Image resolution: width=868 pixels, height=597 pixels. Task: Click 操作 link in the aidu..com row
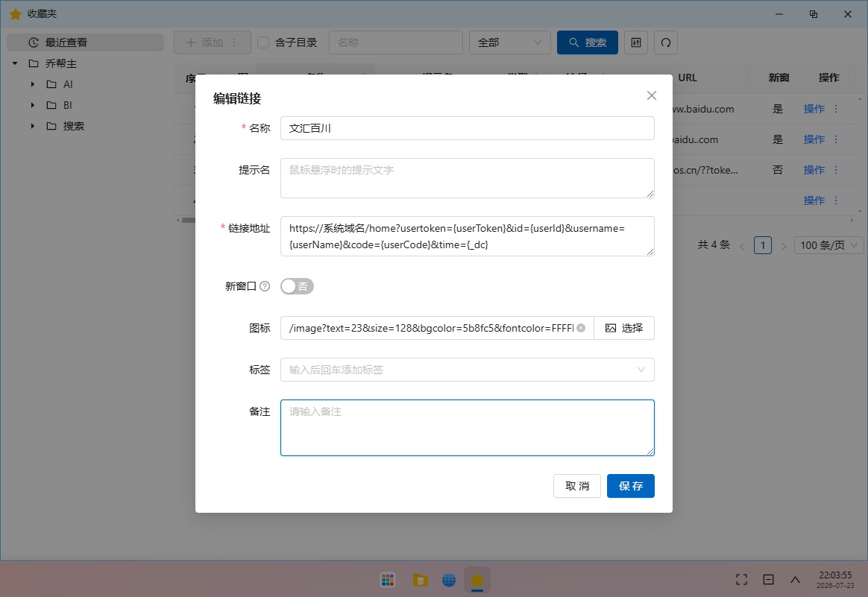[814, 139]
